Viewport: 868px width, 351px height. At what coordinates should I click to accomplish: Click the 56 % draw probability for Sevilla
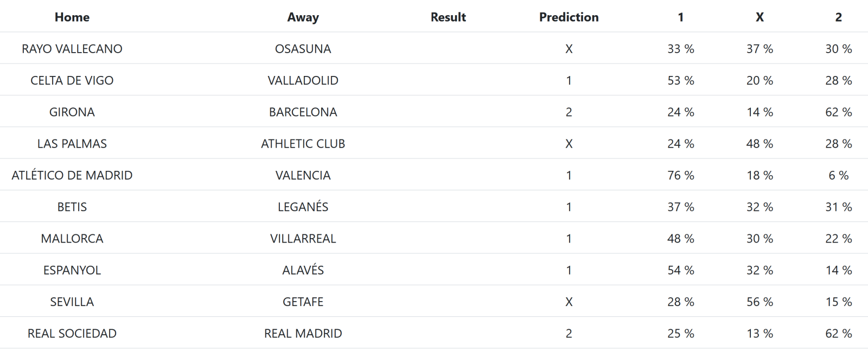pyautogui.click(x=759, y=302)
